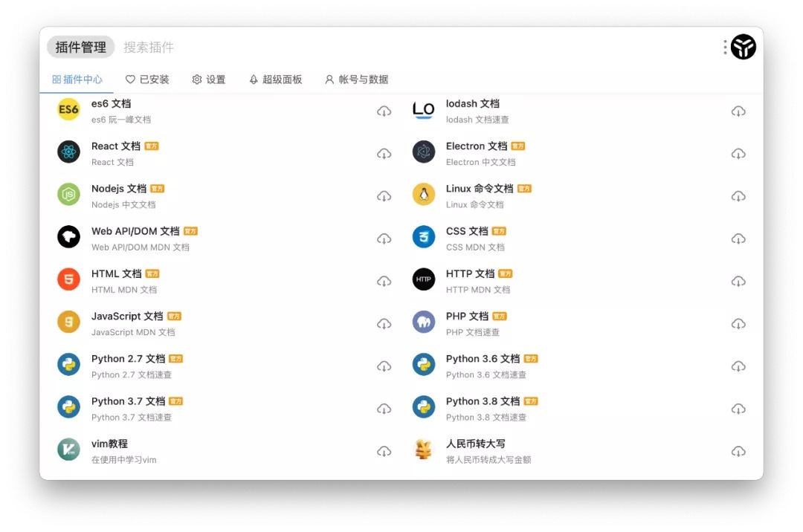Click the 插件管理 tag button
Screen dimensions: 803x532
[80, 47]
